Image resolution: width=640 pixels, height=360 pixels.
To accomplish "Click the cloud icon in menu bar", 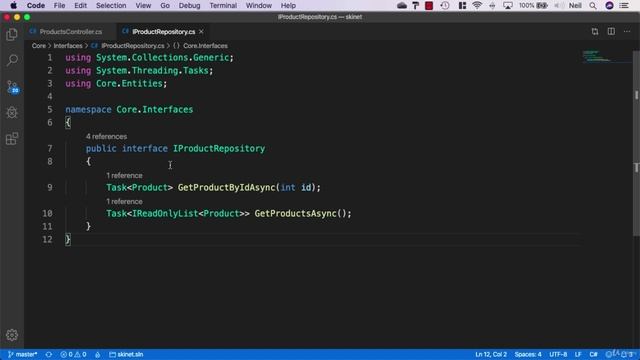I will tap(402, 5).
